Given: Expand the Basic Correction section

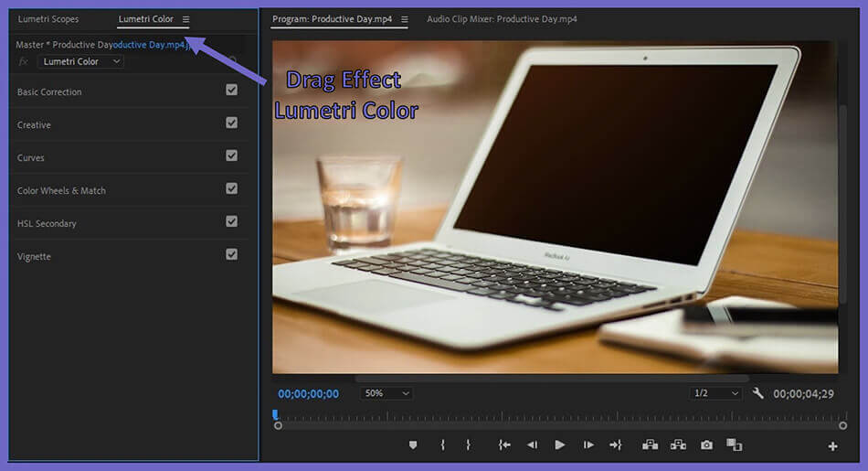Looking at the screenshot, I should coord(49,92).
